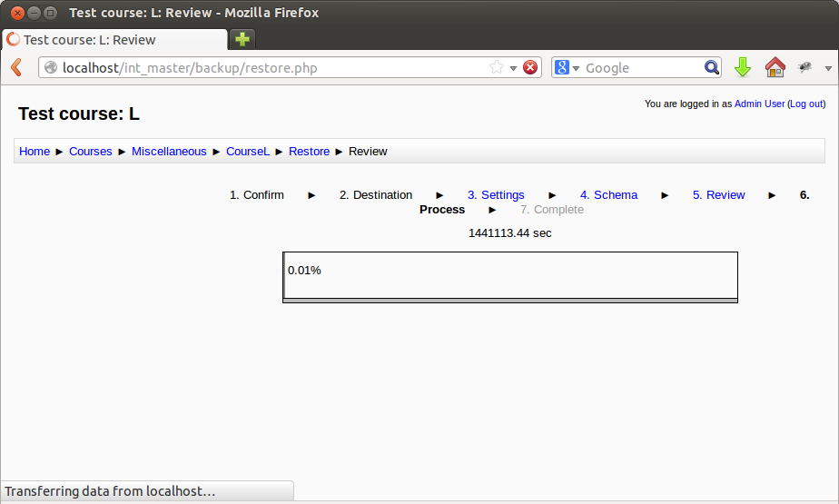The height and width of the screenshot is (504, 839).
Task: Jump to step 5. Review
Action: pyautogui.click(x=718, y=194)
